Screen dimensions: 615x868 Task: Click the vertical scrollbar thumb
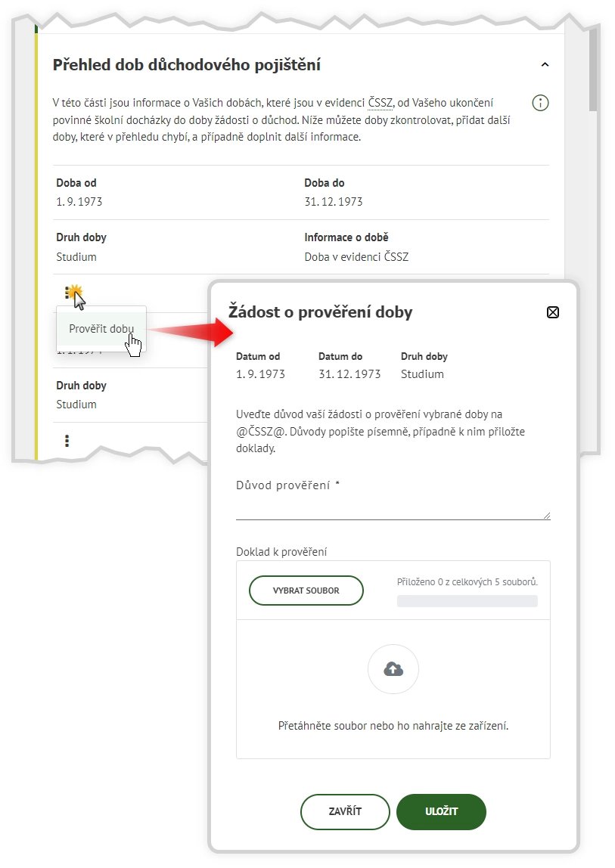pyautogui.click(x=593, y=72)
